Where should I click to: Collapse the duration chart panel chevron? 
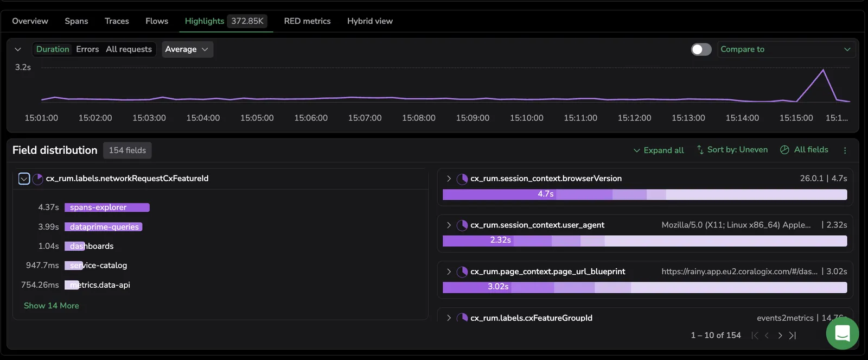point(18,49)
